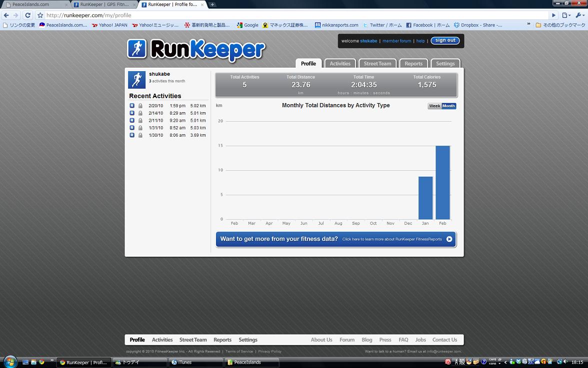Open iTunes from the taskbar
This screenshot has height=368, width=588.
(195, 362)
